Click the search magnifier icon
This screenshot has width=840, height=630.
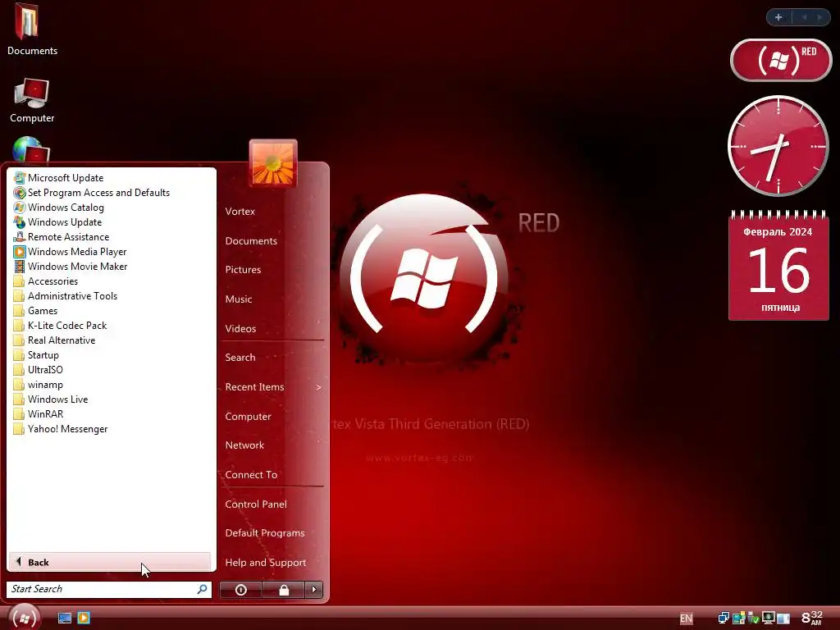point(203,589)
